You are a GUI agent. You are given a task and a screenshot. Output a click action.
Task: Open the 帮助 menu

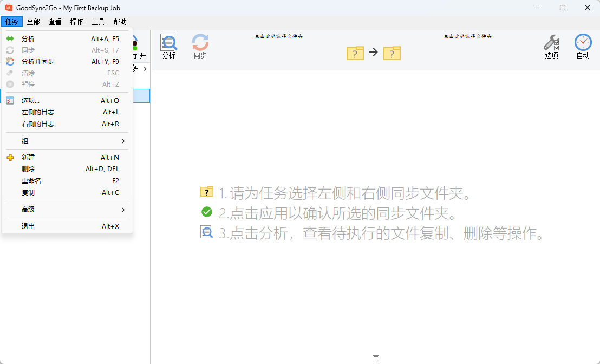tap(120, 22)
